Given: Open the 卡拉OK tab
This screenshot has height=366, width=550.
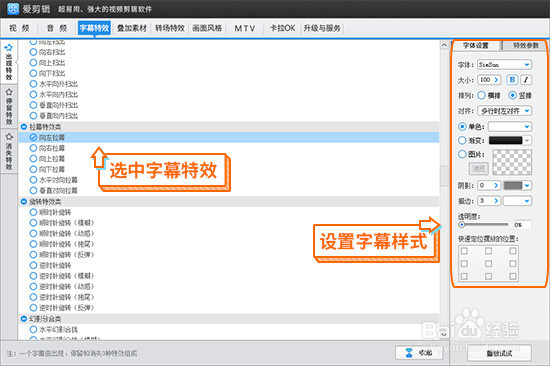Looking at the screenshot, I should click(x=282, y=28).
